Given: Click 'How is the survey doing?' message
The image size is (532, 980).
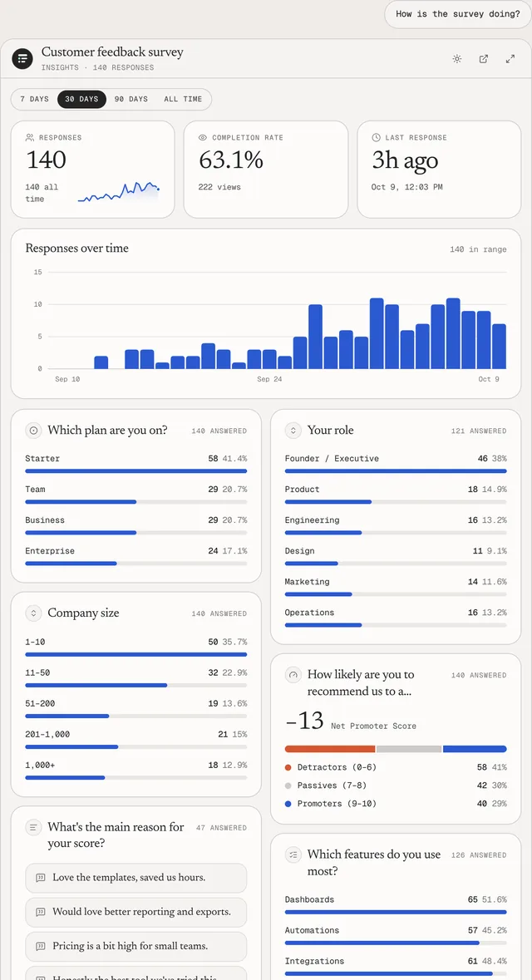Looking at the screenshot, I should 458,14.
